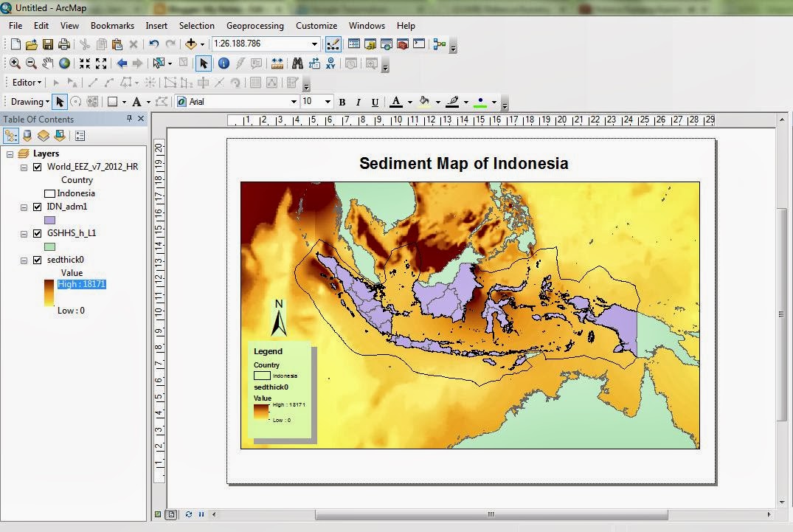
Task: Open the Bookmarks menu
Action: pos(112,25)
